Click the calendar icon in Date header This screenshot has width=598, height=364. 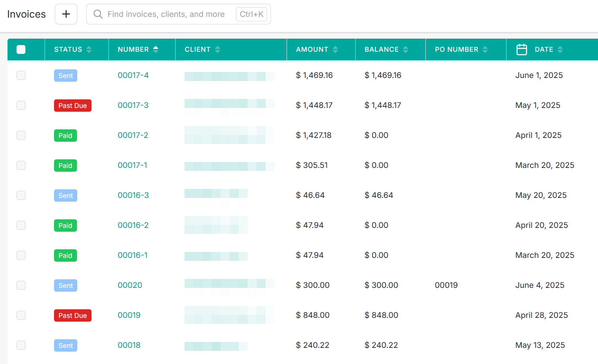521,49
